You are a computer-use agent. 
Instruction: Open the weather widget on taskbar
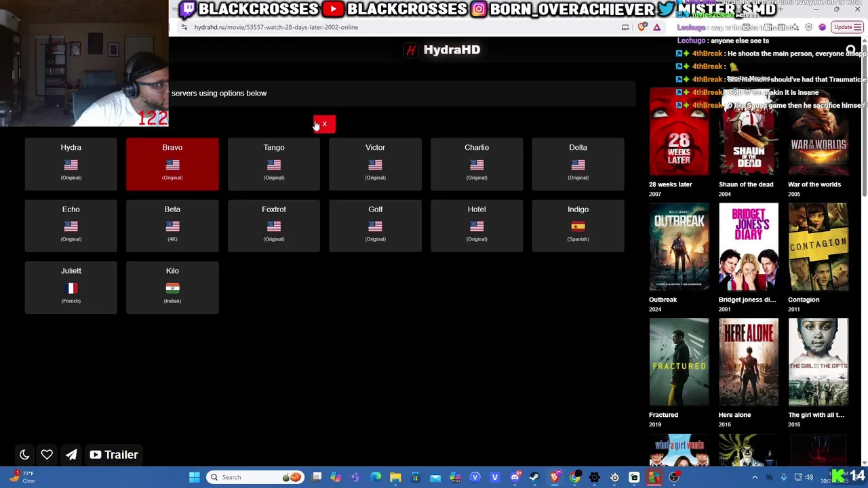[x=22, y=477]
